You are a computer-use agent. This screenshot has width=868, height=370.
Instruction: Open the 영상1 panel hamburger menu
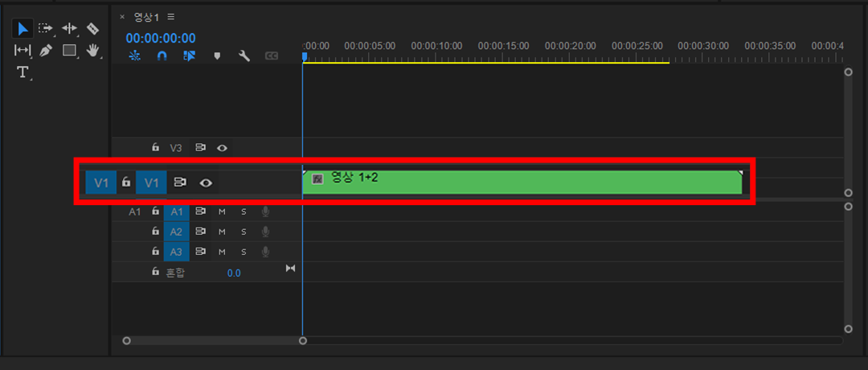[x=171, y=17]
